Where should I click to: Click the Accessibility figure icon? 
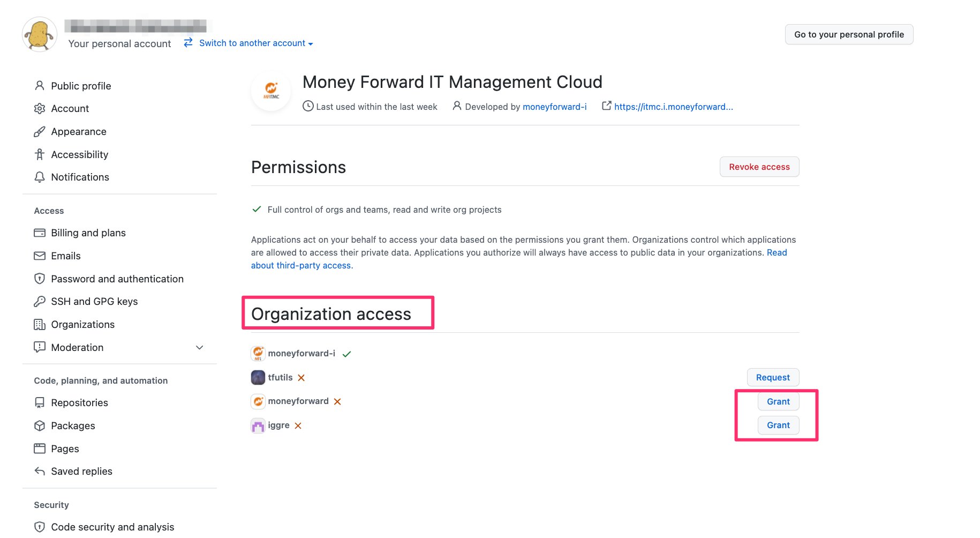40,154
